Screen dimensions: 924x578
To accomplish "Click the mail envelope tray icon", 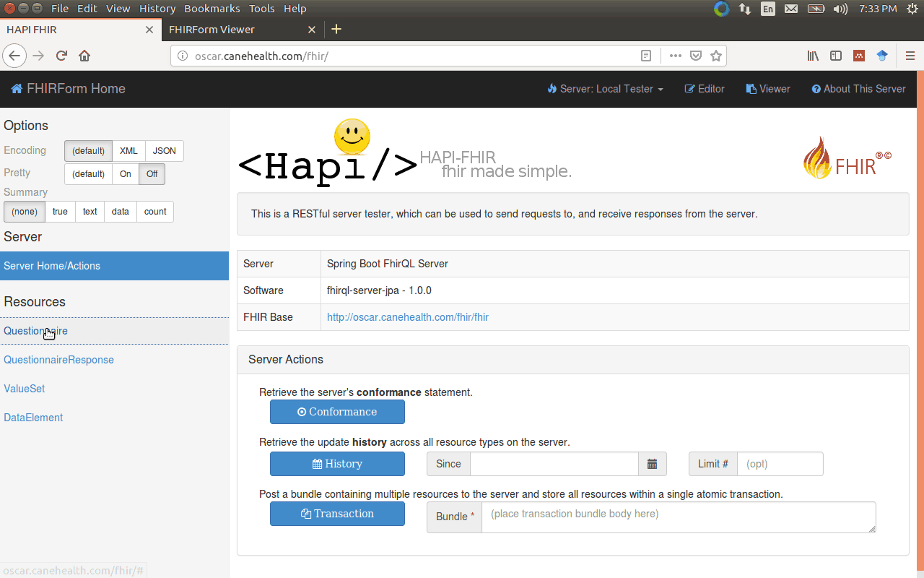I will click(791, 9).
